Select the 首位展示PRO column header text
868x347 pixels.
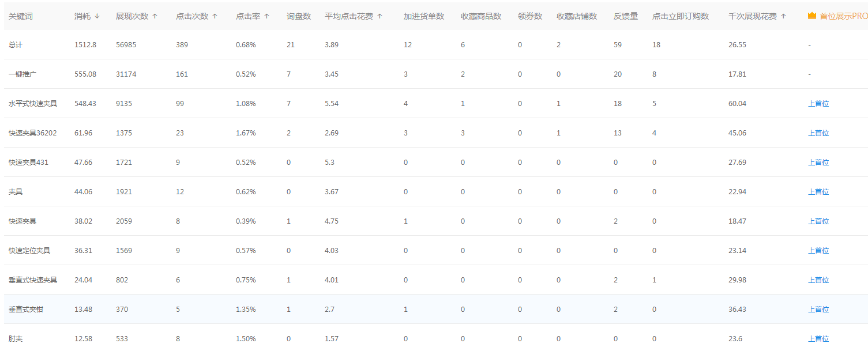(843, 16)
